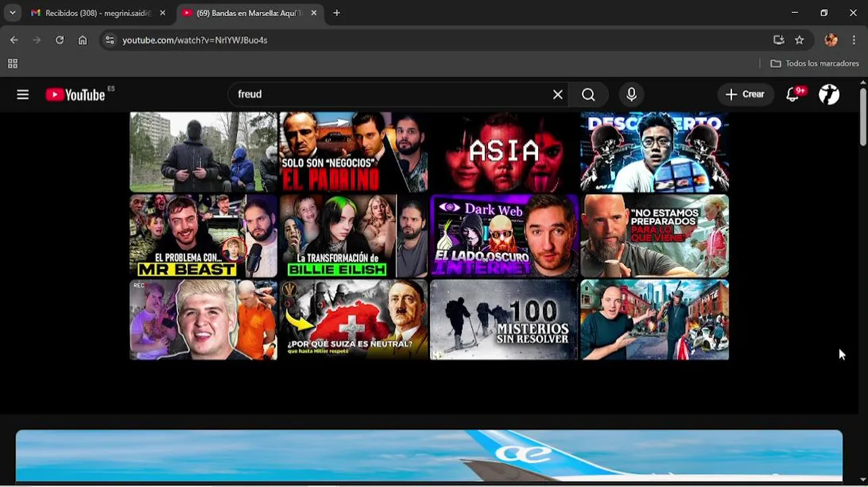Open the apps grid in bookmarks bar
Viewport: 868px width, 487px height.
click(x=12, y=64)
